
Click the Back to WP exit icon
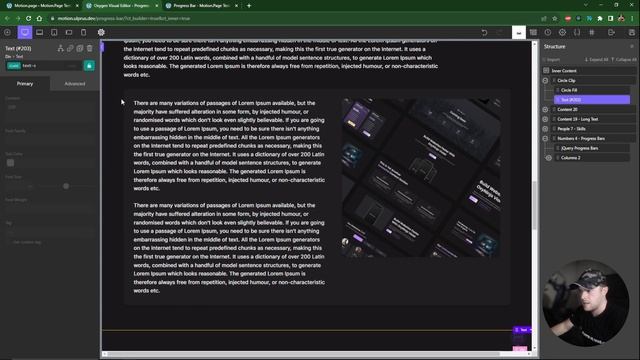point(611,32)
